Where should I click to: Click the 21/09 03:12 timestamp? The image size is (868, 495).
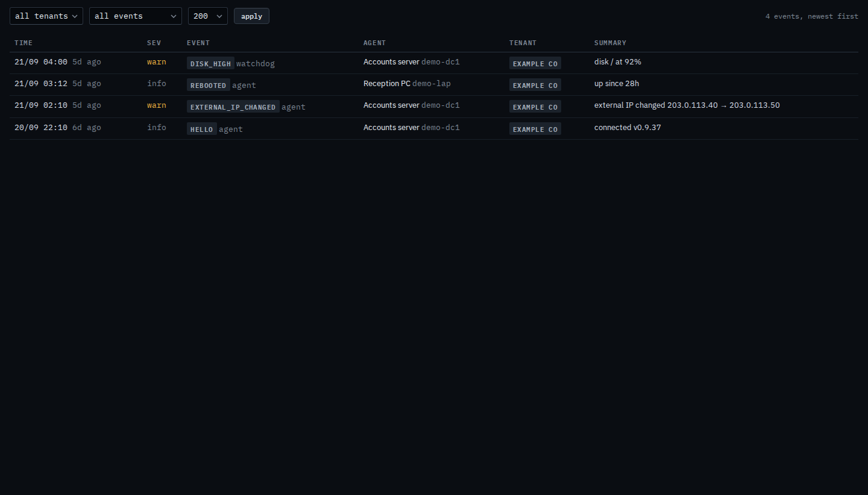41,84
